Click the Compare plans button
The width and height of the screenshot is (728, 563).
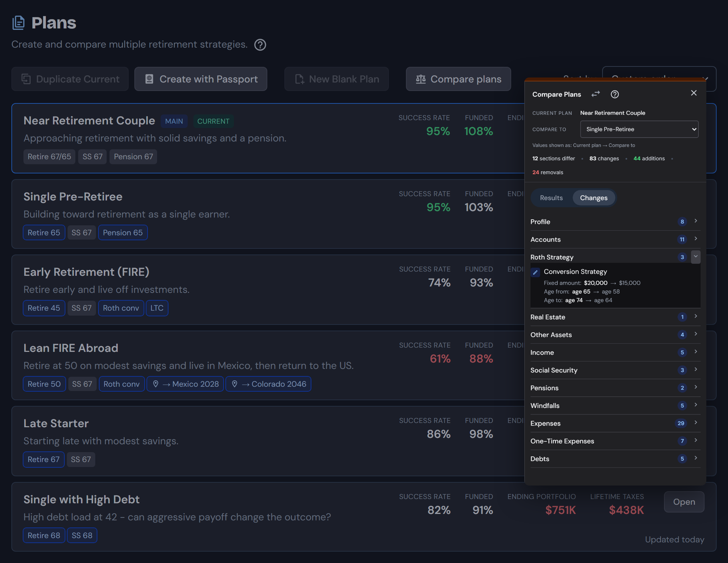(x=459, y=79)
